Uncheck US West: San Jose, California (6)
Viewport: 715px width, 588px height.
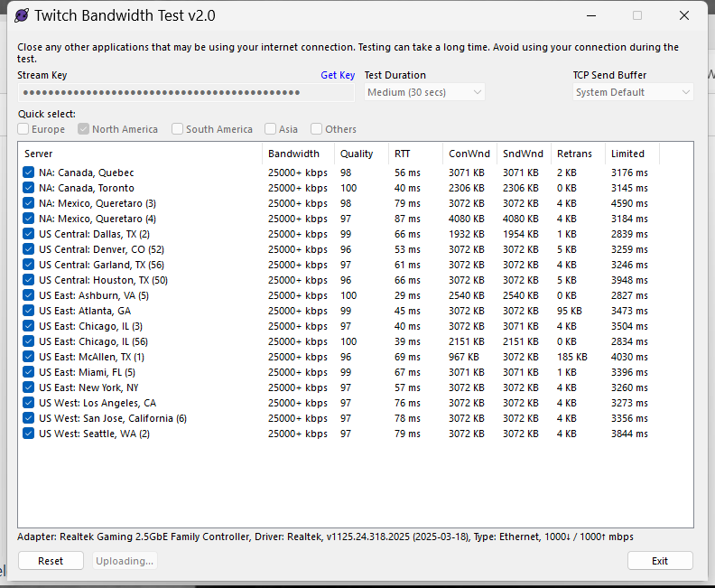click(28, 418)
